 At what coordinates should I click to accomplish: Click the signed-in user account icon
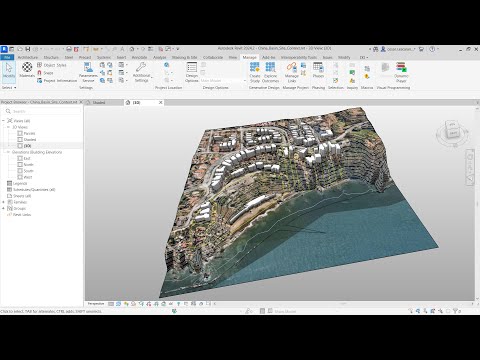click(x=383, y=49)
